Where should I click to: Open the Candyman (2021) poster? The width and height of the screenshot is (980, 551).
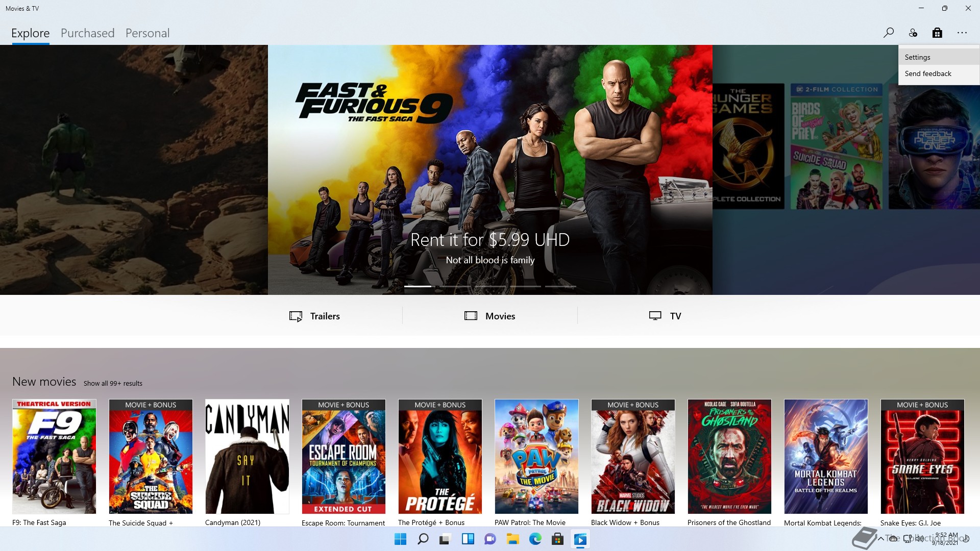click(x=247, y=457)
